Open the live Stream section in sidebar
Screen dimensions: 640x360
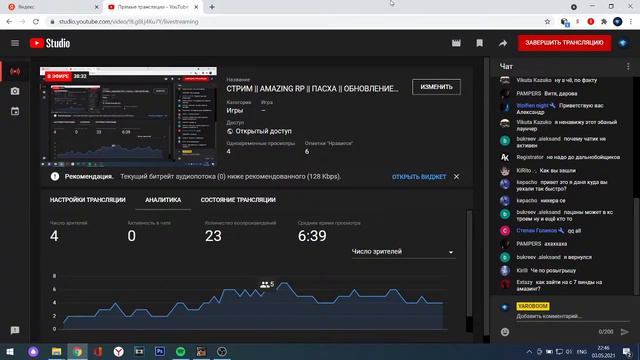pyautogui.click(x=15, y=71)
